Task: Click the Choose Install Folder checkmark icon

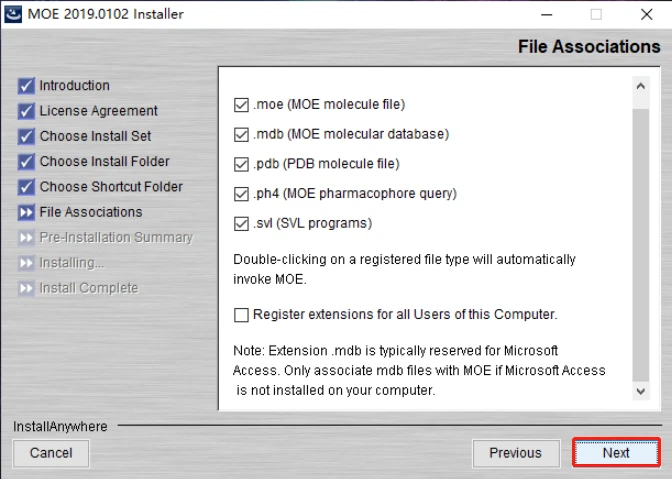Action: 26,161
